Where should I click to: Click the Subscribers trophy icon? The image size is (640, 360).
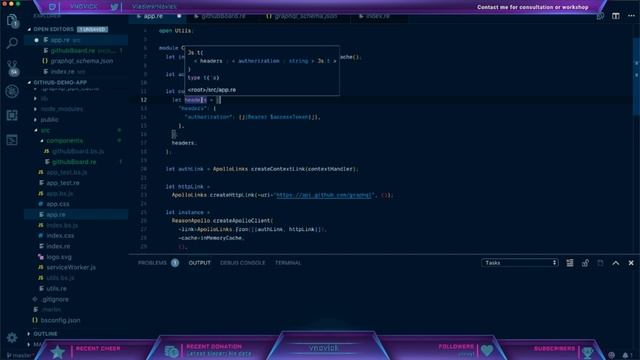pos(587,352)
